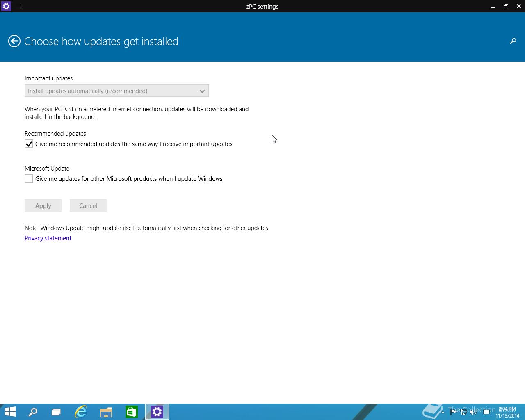Show hidden tray icons arrow
This screenshot has width=525, height=420.
[x=443, y=412]
